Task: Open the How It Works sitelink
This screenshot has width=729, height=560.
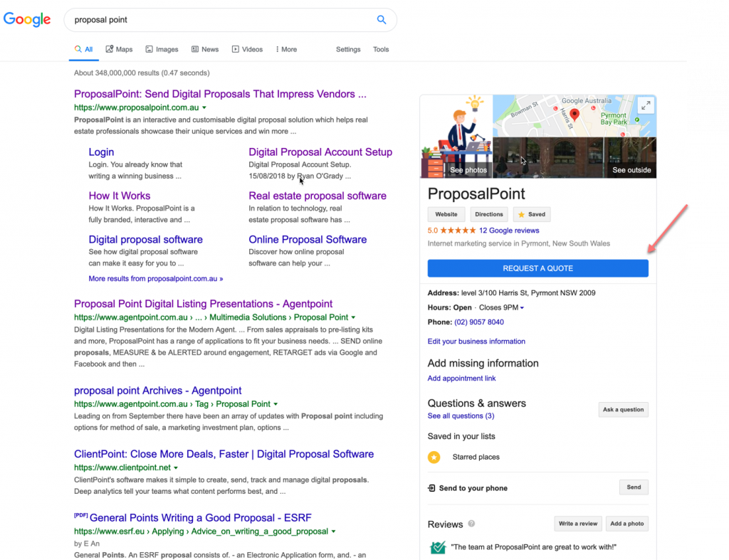Action: pos(120,196)
